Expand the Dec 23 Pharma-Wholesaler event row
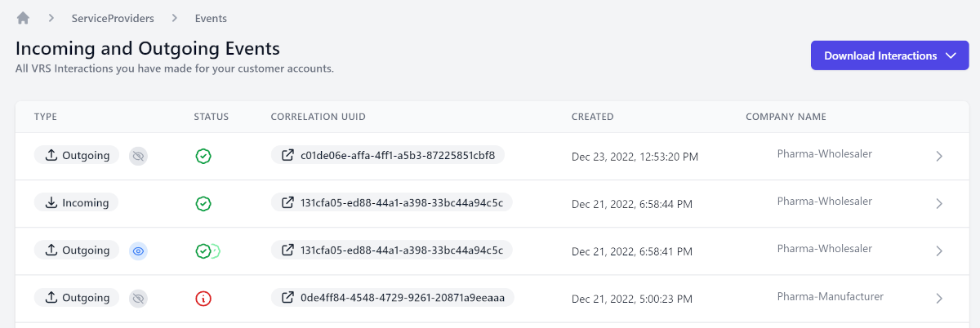The width and height of the screenshot is (980, 328). coord(939,156)
